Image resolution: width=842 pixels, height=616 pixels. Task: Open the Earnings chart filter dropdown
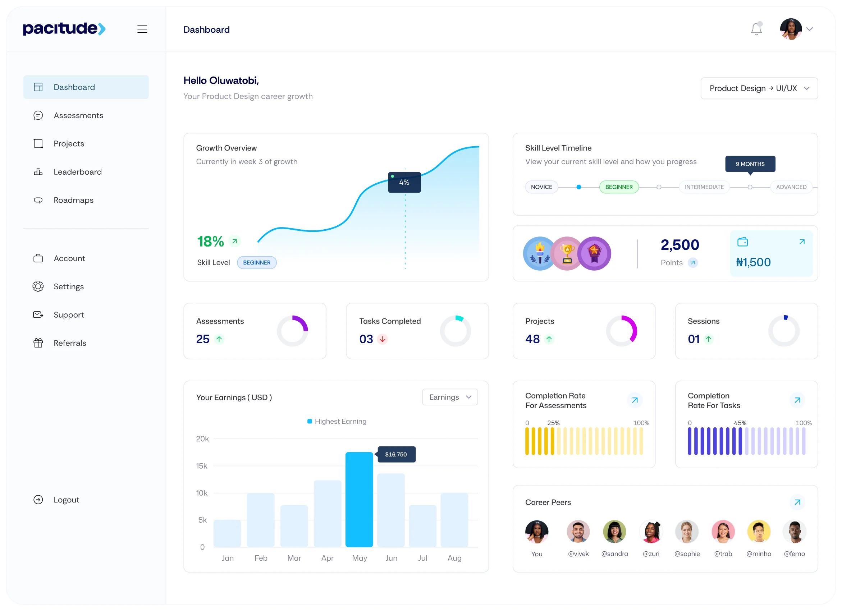(450, 397)
